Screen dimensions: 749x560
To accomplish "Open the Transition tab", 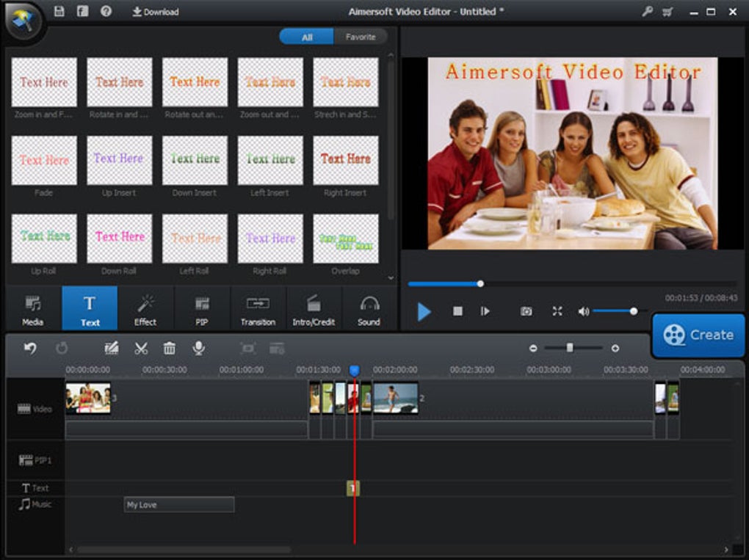I will 258,310.
